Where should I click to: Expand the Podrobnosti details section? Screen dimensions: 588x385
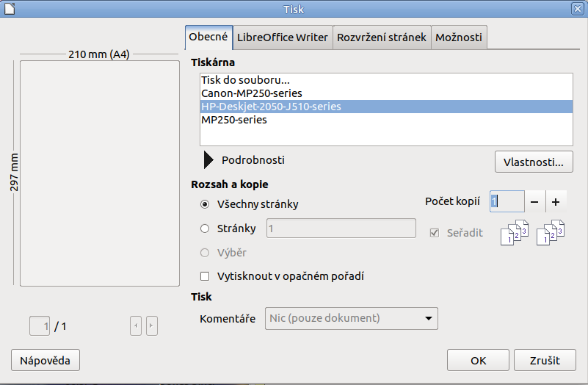[x=208, y=160]
